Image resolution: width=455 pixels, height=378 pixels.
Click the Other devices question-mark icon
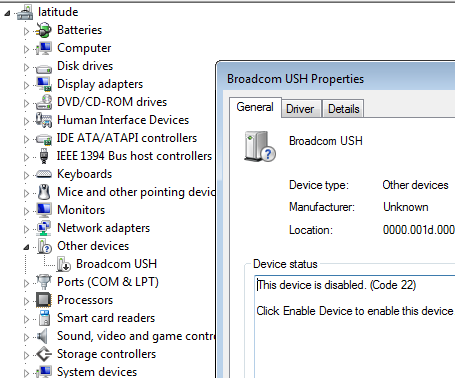click(44, 246)
